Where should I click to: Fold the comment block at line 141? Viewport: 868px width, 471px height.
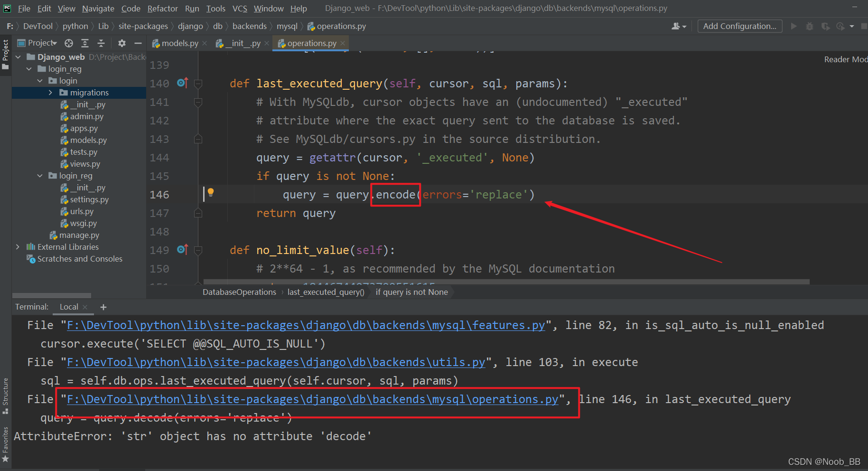point(198,102)
